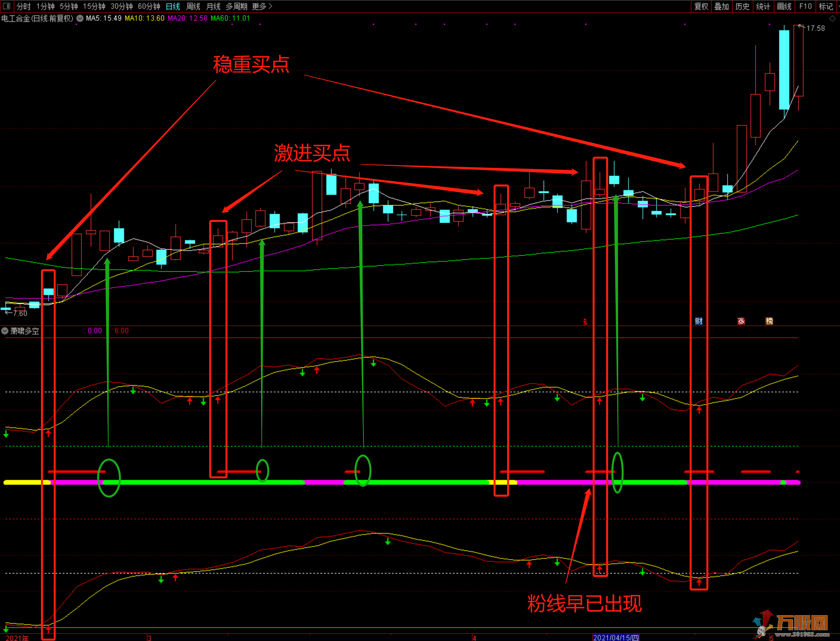
Task: Click the 叠加 overlay button
Action: pyautogui.click(x=721, y=6)
